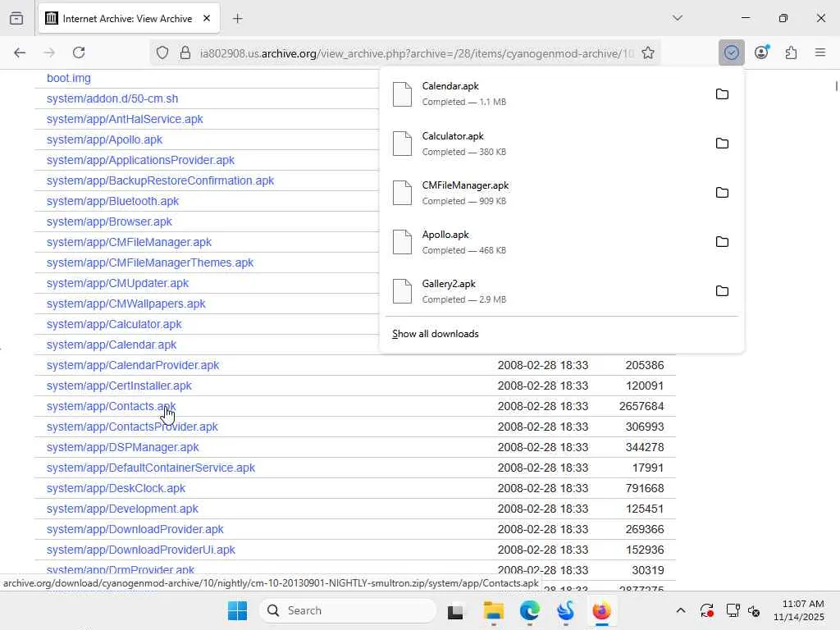
Task: Click the address bar URL field
Action: tap(416, 53)
